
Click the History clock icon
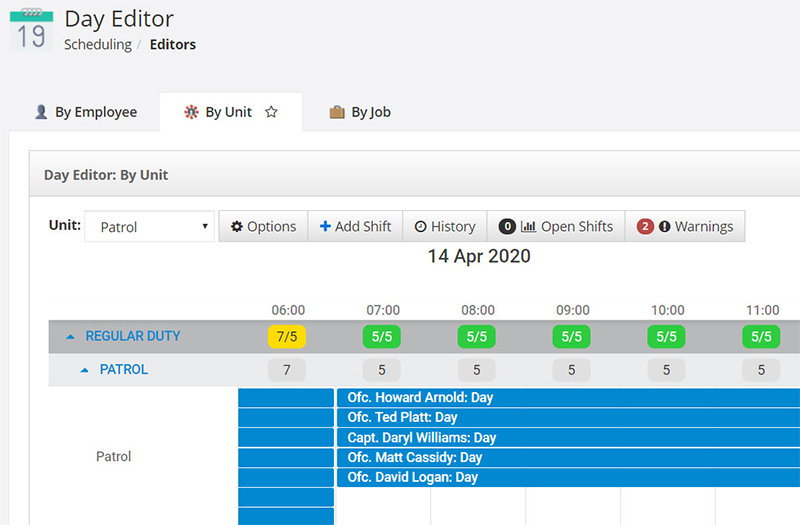click(x=420, y=227)
